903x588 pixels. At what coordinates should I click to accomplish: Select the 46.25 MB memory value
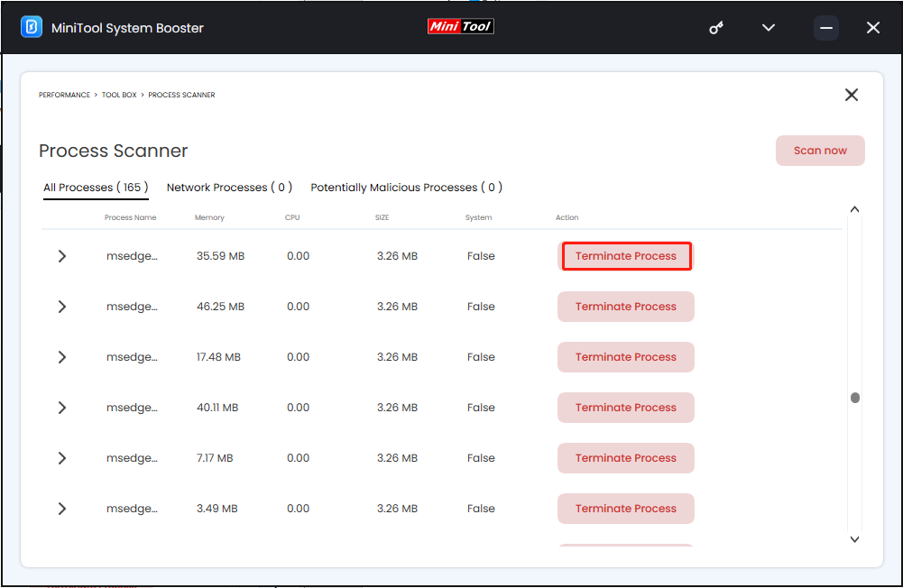click(221, 307)
